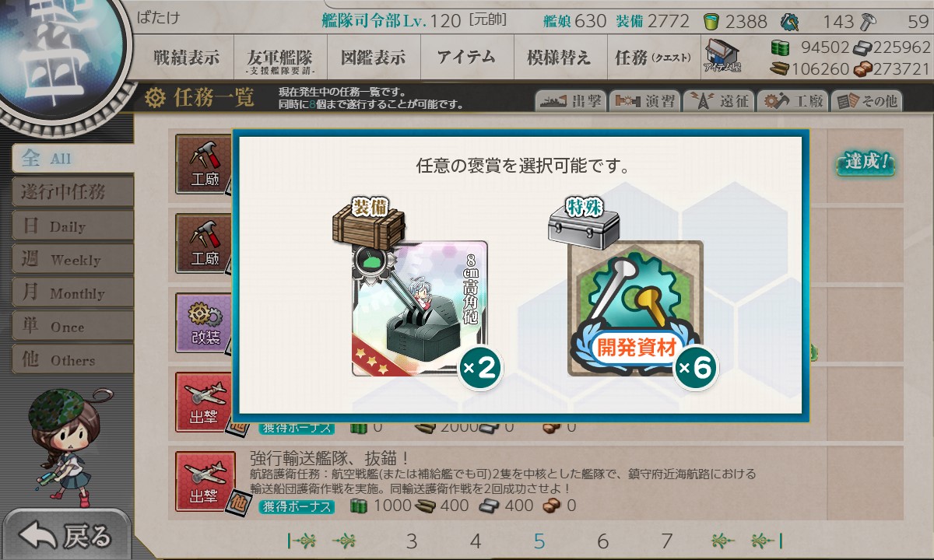
Task: Show 遂行中任務 active quests
Action: (72, 192)
